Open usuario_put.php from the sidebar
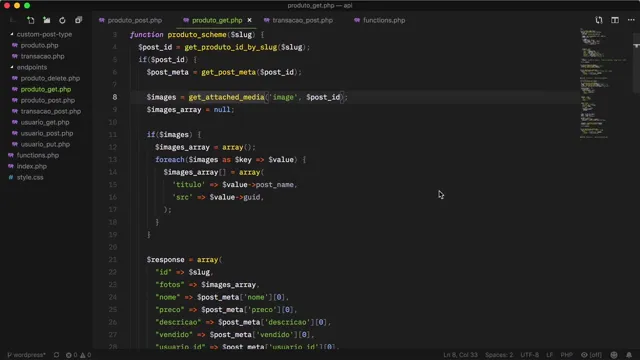 (45, 144)
